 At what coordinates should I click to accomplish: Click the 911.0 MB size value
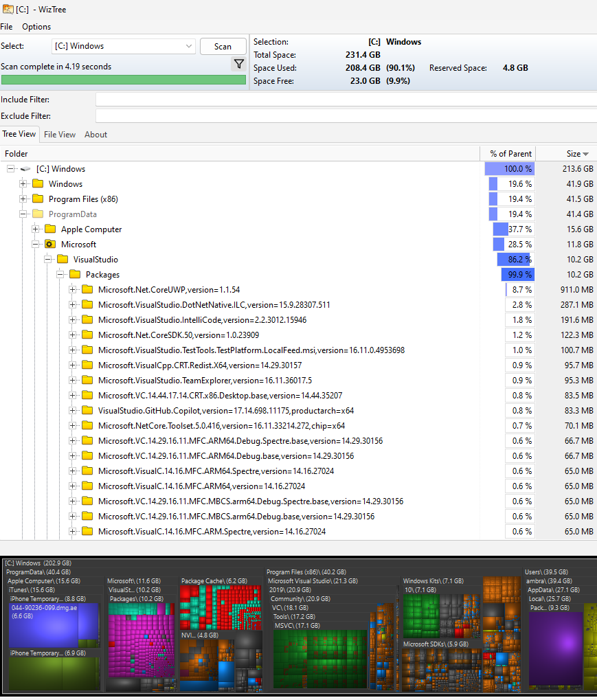tap(576, 290)
